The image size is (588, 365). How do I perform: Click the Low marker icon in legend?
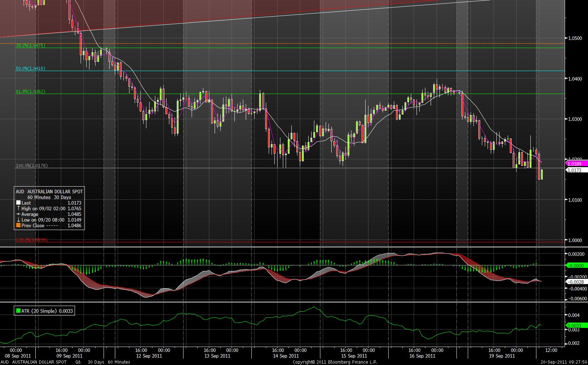[x=18, y=220]
